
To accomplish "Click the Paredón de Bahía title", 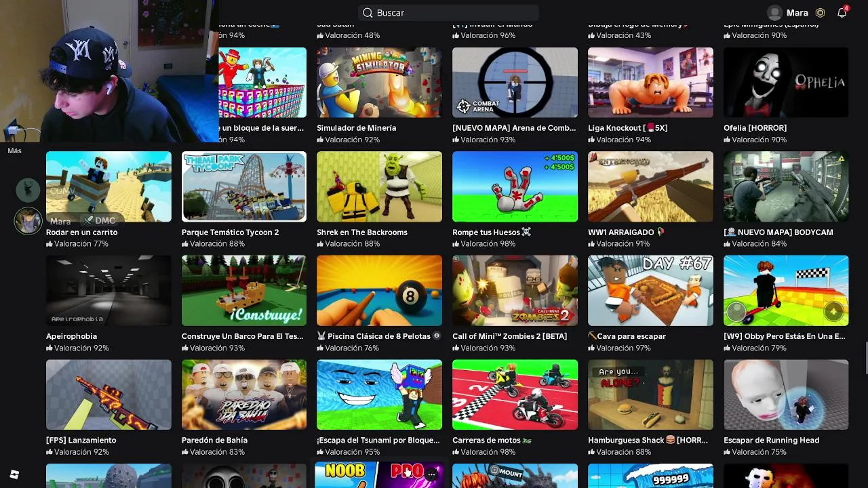I will 214,441.
